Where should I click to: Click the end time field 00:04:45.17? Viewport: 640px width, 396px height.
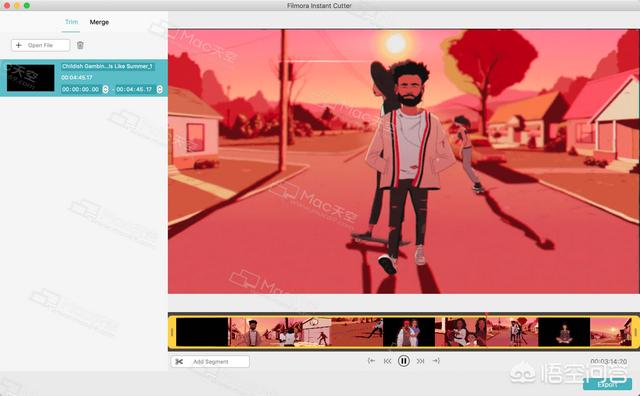tap(134, 89)
